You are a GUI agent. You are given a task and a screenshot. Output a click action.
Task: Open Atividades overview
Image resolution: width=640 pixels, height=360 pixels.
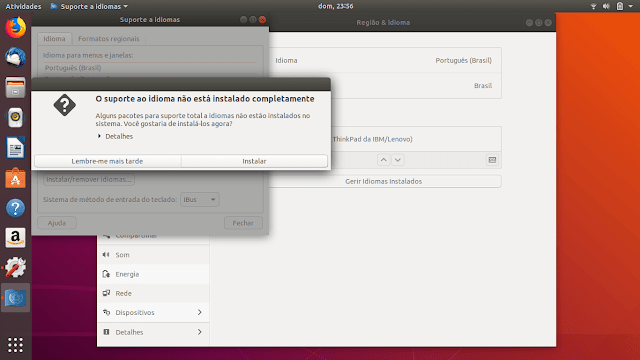click(x=23, y=6)
